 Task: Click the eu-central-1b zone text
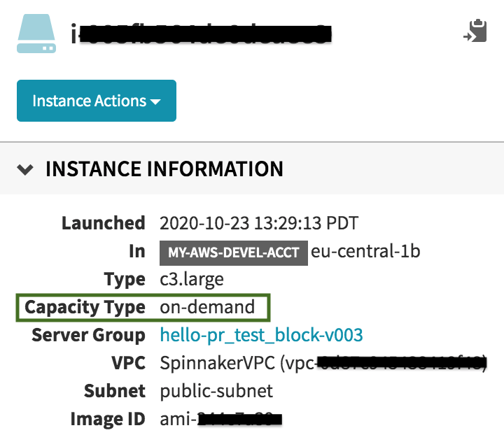click(365, 251)
